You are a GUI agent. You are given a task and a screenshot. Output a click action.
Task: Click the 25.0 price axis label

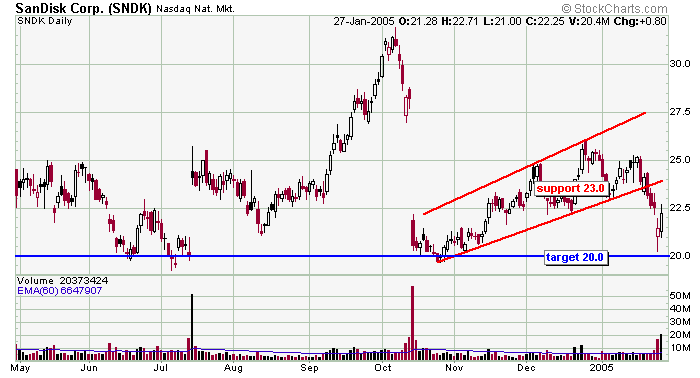click(680, 160)
